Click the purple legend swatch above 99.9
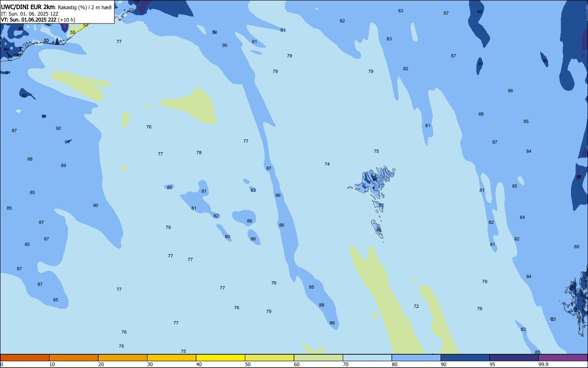The image size is (588, 368). coord(563,357)
